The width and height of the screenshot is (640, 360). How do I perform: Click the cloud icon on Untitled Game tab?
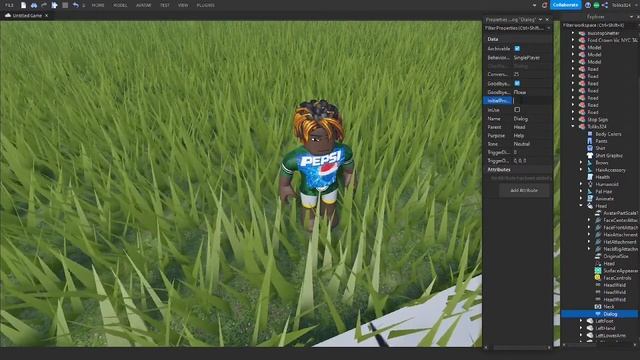(7, 15)
